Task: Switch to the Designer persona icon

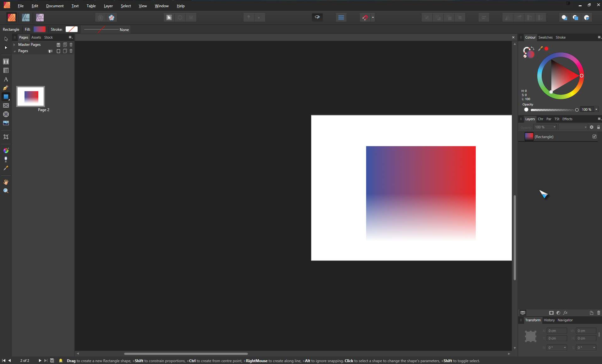Action: tap(26, 18)
